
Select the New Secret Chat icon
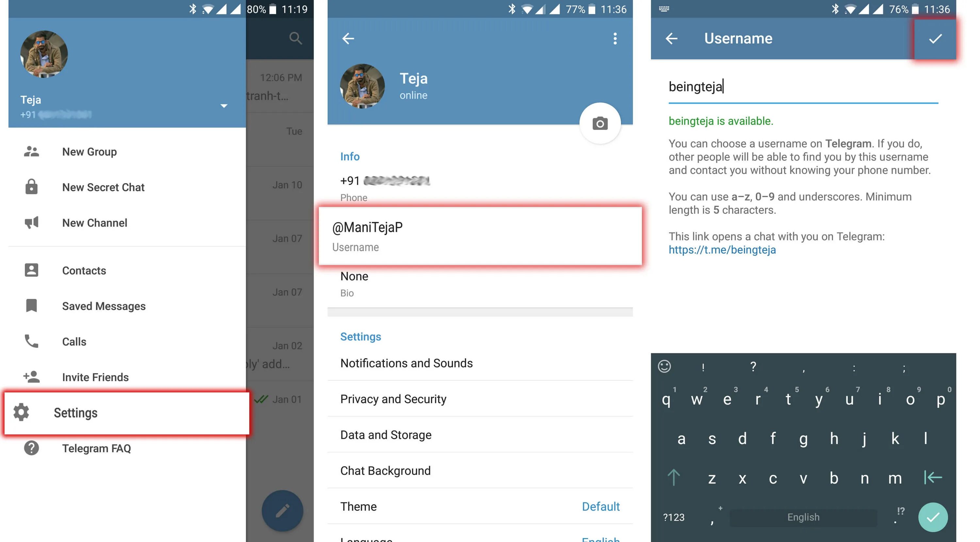pyautogui.click(x=31, y=187)
